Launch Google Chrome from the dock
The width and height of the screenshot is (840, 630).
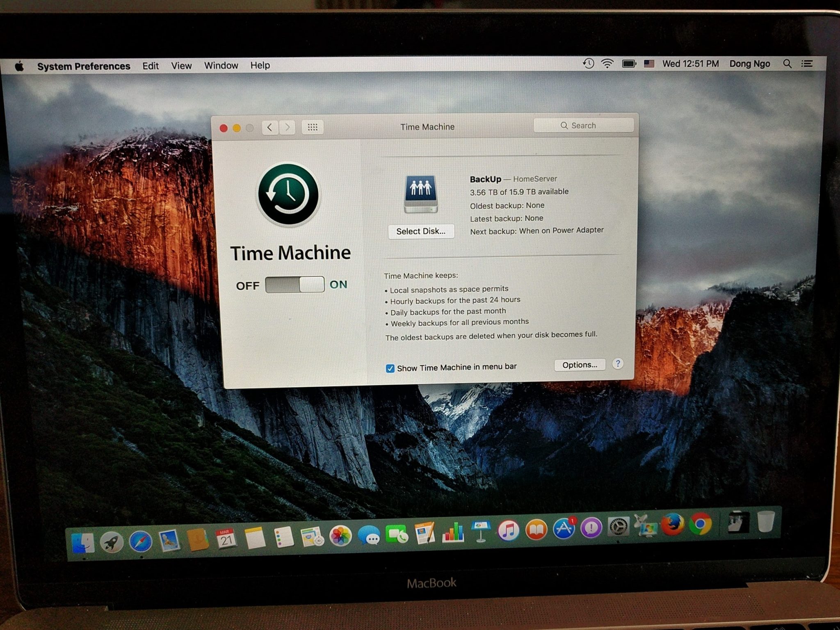click(x=701, y=524)
